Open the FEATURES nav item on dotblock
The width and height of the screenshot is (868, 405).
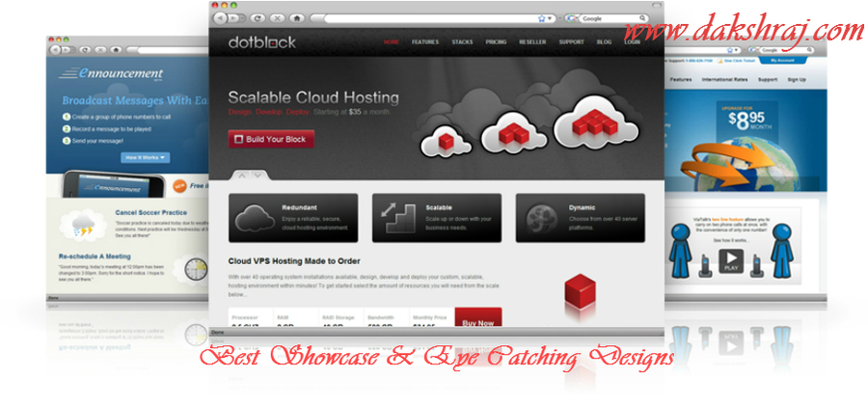425,42
